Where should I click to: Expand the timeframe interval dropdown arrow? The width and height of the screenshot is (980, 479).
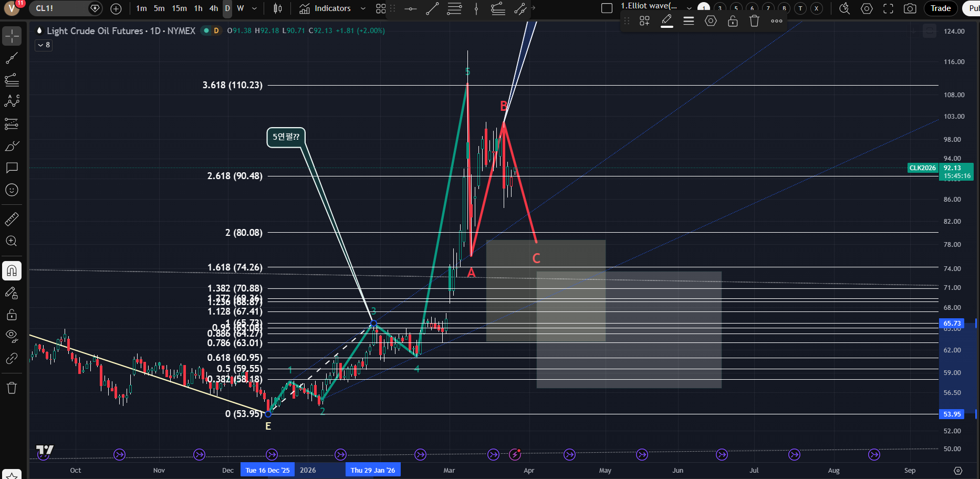(x=255, y=8)
